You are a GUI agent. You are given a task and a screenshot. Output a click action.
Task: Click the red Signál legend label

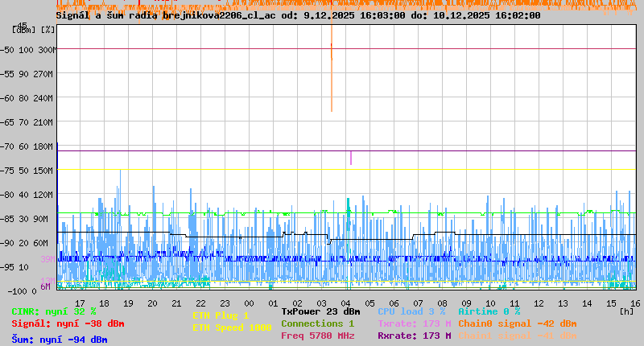point(68,323)
